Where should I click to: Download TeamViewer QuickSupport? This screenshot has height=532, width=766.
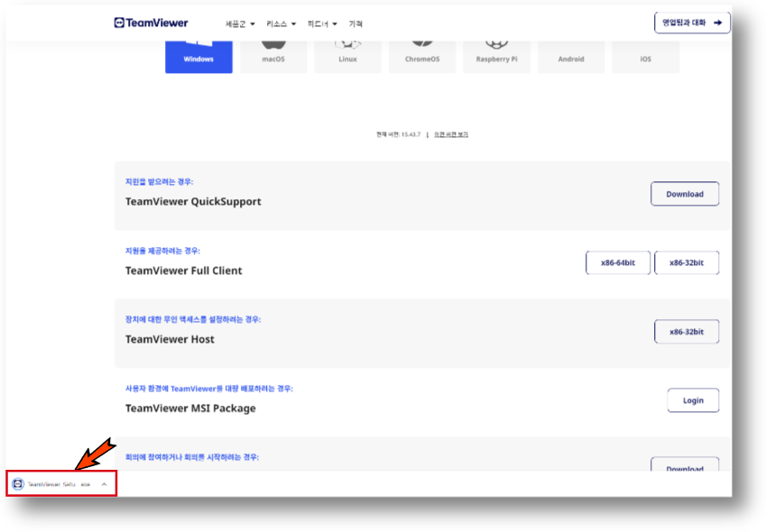coord(685,194)
